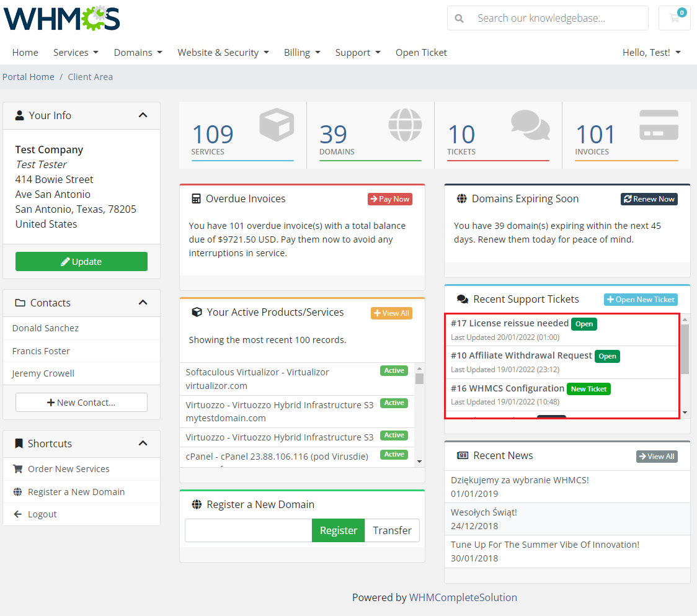This screenshot has width=697, height=616.
Task: Click the folder icon in Contacts header
Action: tap(20, 303)
